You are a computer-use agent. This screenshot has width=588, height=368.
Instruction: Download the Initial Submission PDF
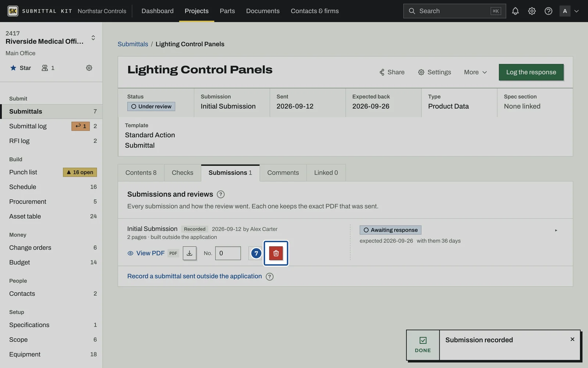click(x=190, y=253)
